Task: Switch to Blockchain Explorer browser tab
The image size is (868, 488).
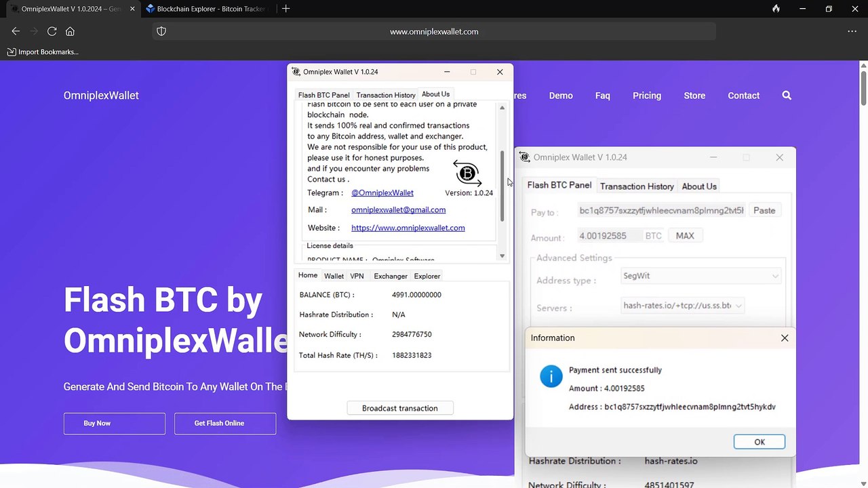Action: (207, 9)
